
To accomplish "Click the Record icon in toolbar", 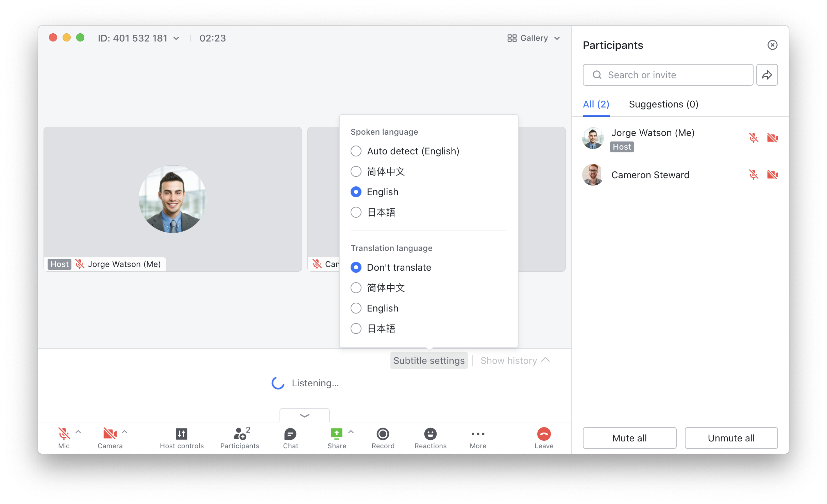I will 383,434.
